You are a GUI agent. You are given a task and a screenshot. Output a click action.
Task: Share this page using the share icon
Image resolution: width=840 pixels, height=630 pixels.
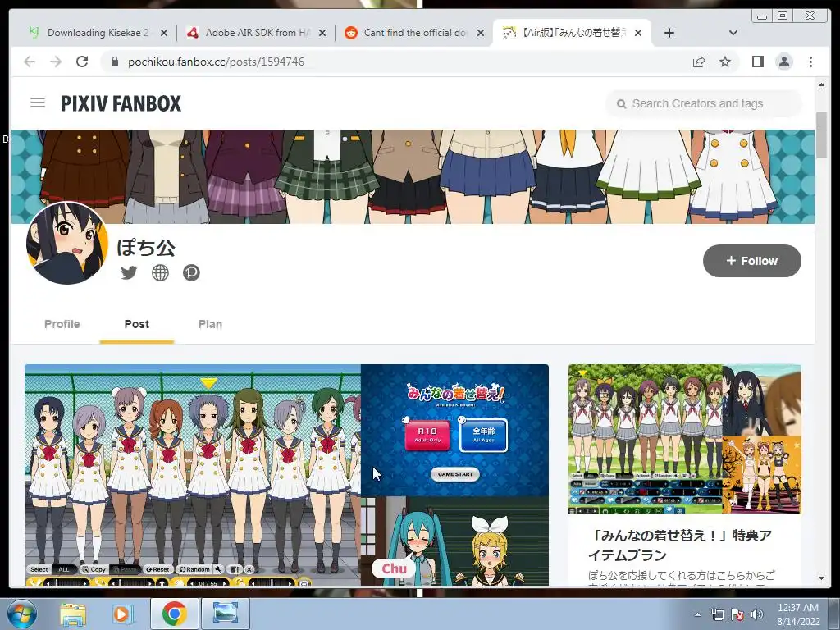click(x=699, y=62)
